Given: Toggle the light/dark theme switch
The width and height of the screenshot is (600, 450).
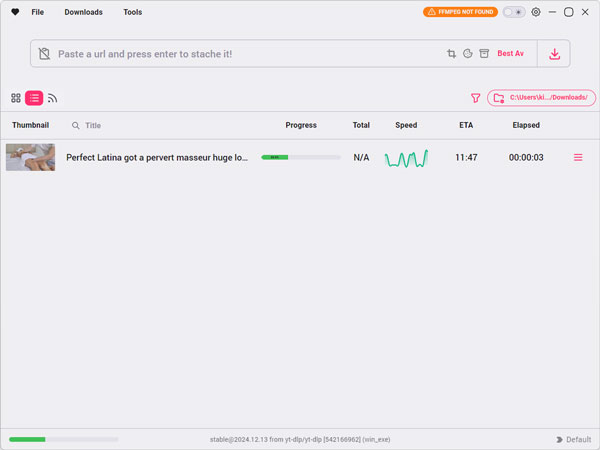Looking at the screenshot, I should [x=514, y=12].
